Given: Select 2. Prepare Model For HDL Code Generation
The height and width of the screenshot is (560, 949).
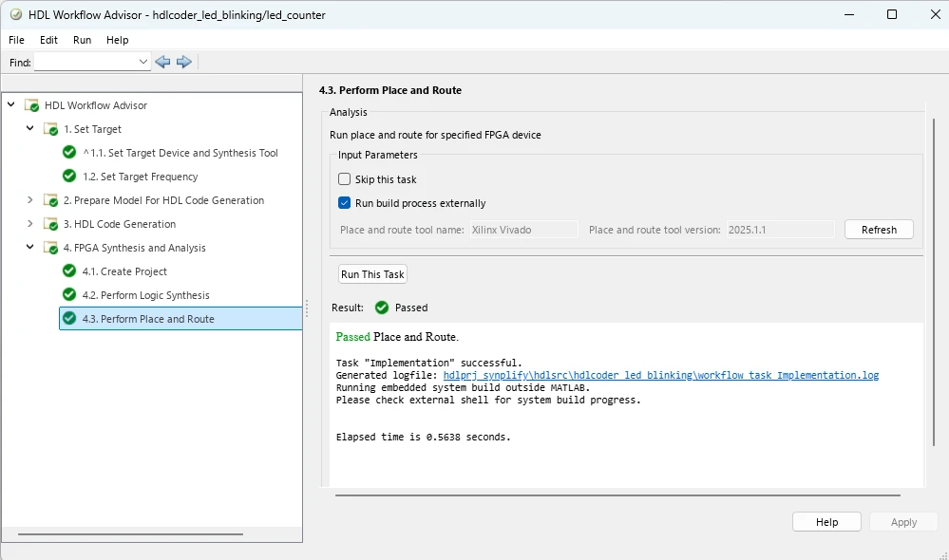Looking at the screenshot, I should click(x=164, y=200).
